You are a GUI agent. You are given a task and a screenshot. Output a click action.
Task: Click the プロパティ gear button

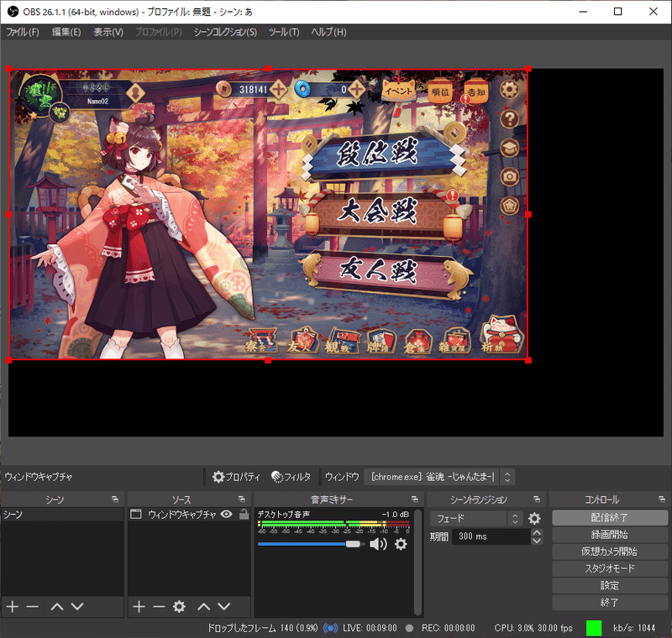236,477
